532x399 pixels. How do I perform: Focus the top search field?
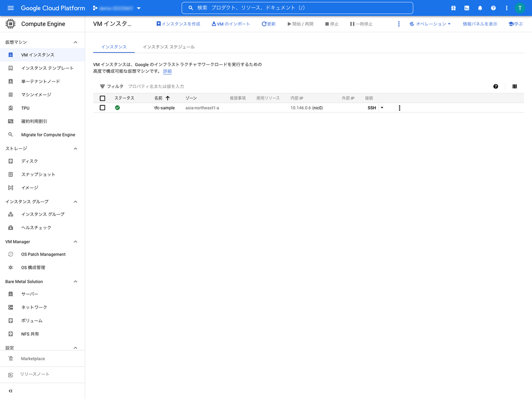pyautogui.click(x=297, y=8)
